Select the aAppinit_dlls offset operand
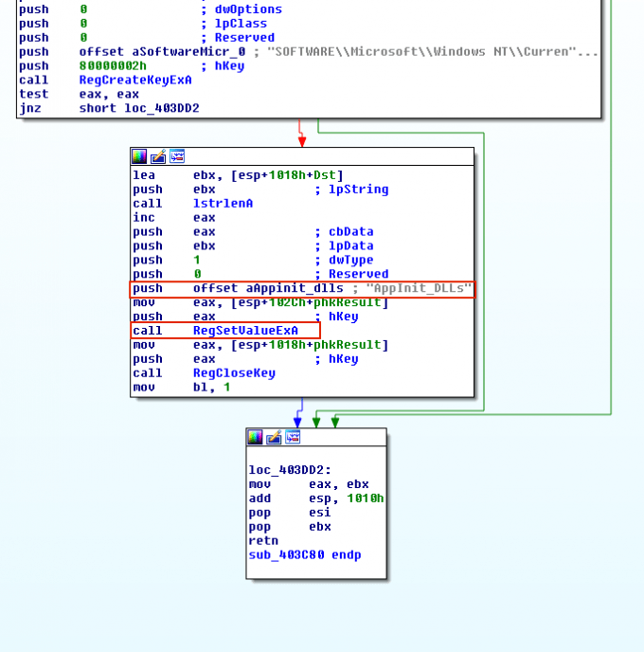Screen dimensions: 644x652 tap(268, 288)
